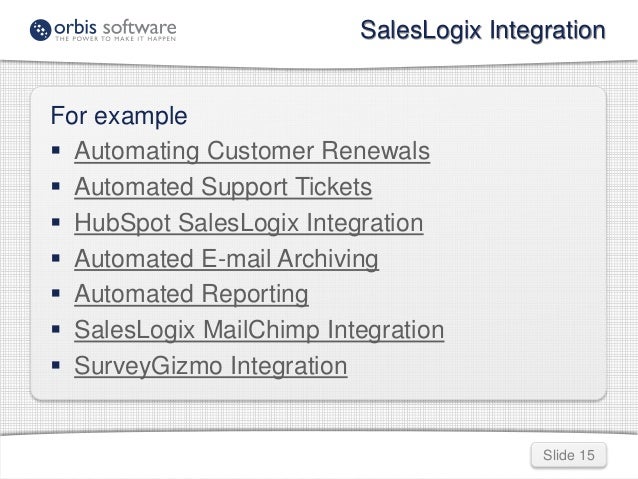Follow the SurveyGizmo Integration link
The height and width of the screenshot is (479, 638).
pyautogui.click(x=211, y=367)
